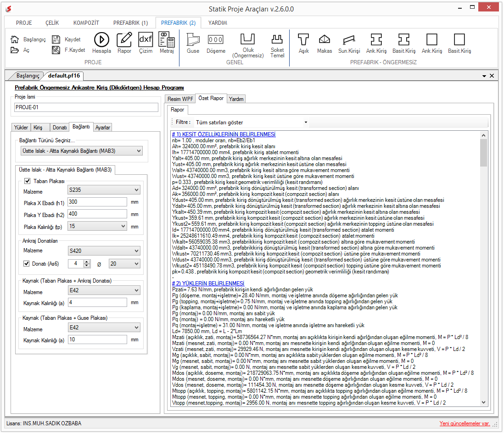Open the Bağlantı Türünü Seçiniz dropdown
The image size is (504, 434).
82,151
